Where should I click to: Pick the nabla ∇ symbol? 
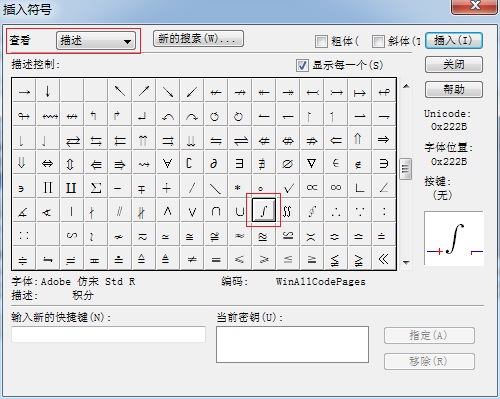tap(312, 163)
